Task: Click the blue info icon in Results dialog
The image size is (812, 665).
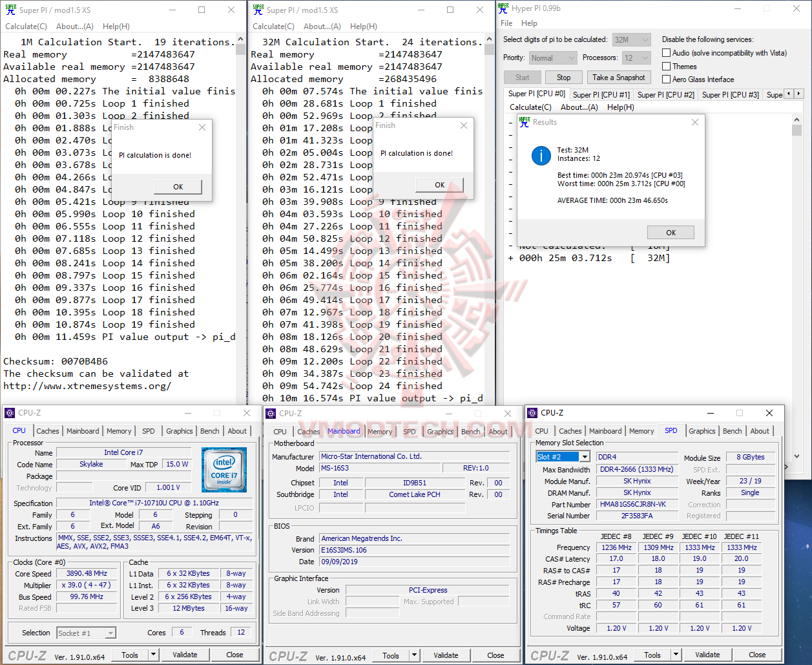Action: tap(541, 155)
